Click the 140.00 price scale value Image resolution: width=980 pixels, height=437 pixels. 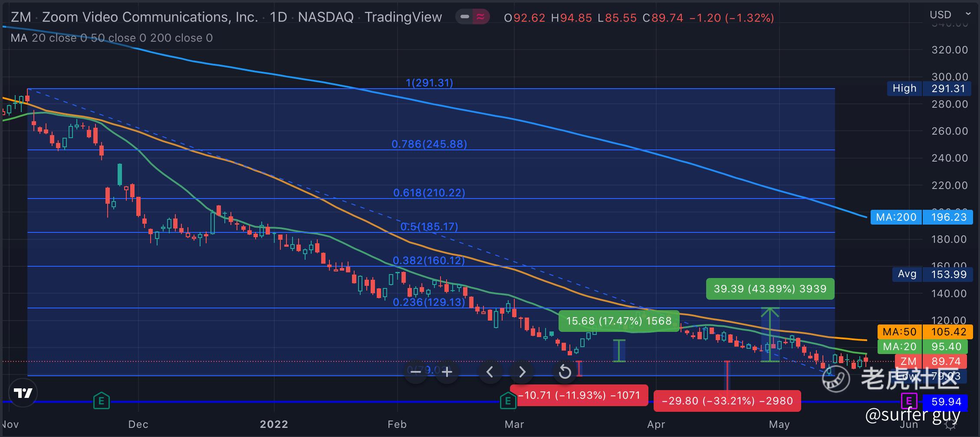[x=950, y=294]
